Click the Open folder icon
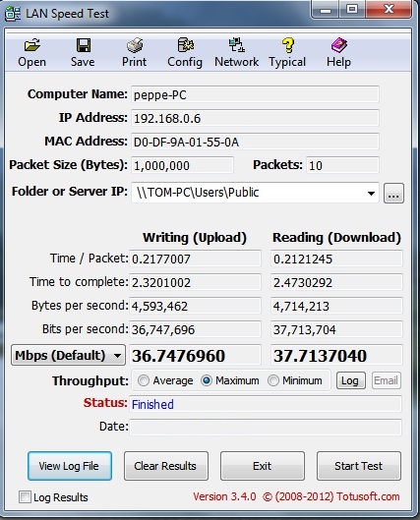Image resolution: width=420 pixels, height=520 pixels. 32,45
